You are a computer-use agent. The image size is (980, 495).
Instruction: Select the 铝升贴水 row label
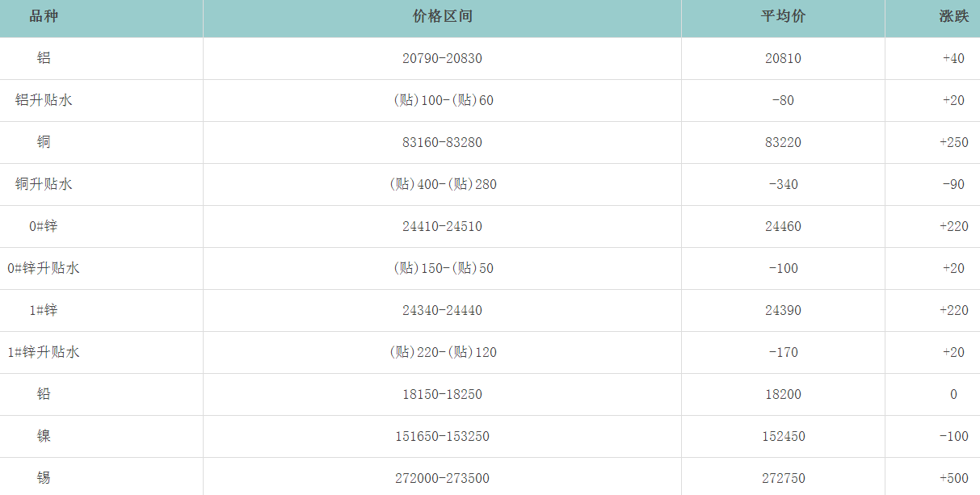click(44, 100)
